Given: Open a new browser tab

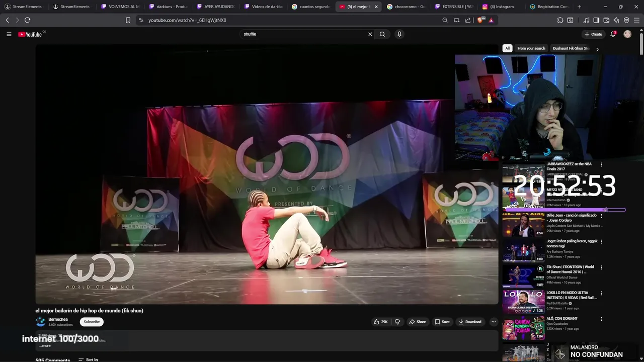Looking at the screenshot, I should tap(579, 7).
